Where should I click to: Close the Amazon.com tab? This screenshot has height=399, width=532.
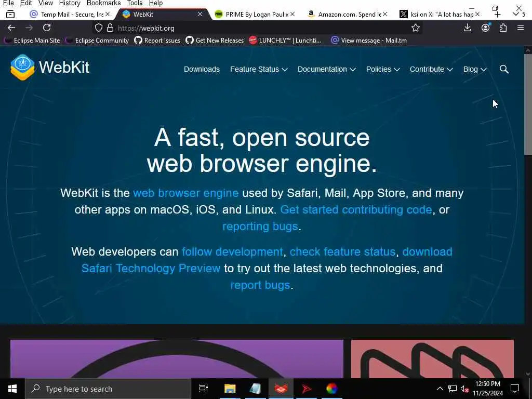(385, 14)
